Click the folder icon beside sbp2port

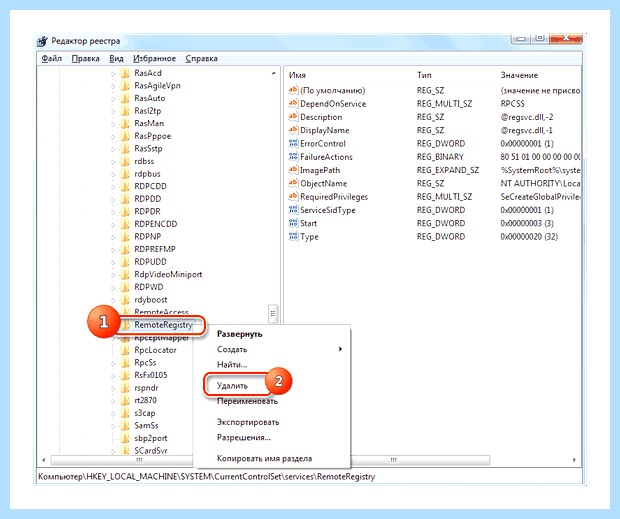(125, 438)
